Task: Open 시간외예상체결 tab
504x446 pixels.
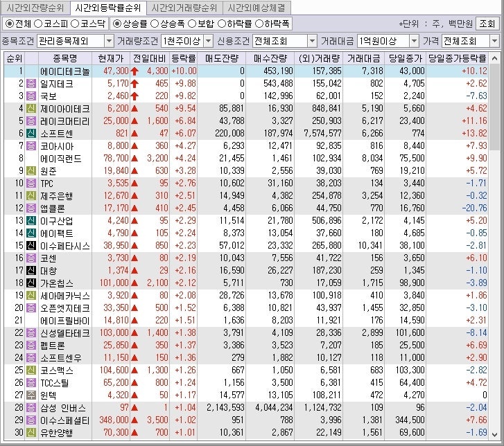Action: click(x=257, y=8)
